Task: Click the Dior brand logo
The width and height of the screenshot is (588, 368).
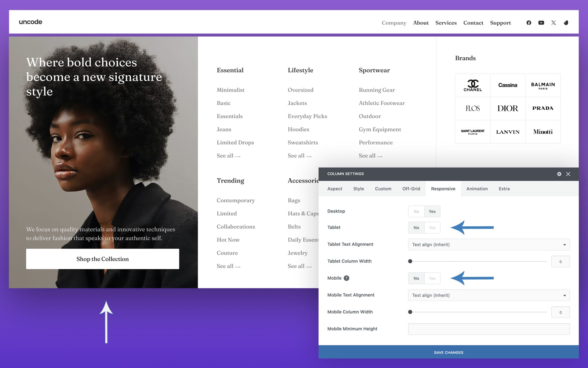Action: [x=507, y=108]
